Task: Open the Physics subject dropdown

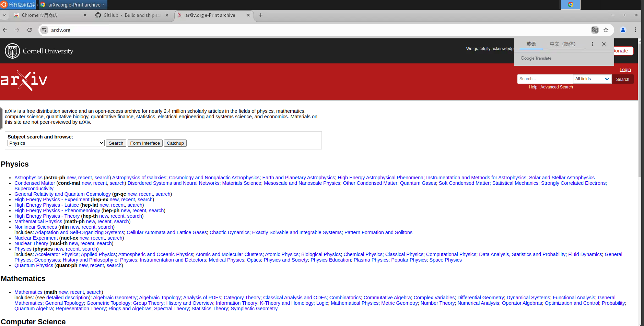Action: click(x=56, y=143)
